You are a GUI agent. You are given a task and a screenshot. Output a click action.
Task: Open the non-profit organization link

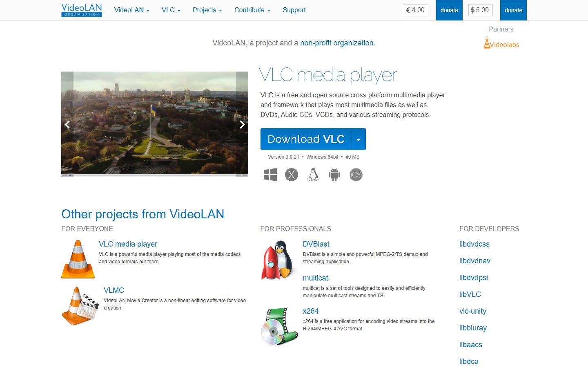tap(337, 43)
